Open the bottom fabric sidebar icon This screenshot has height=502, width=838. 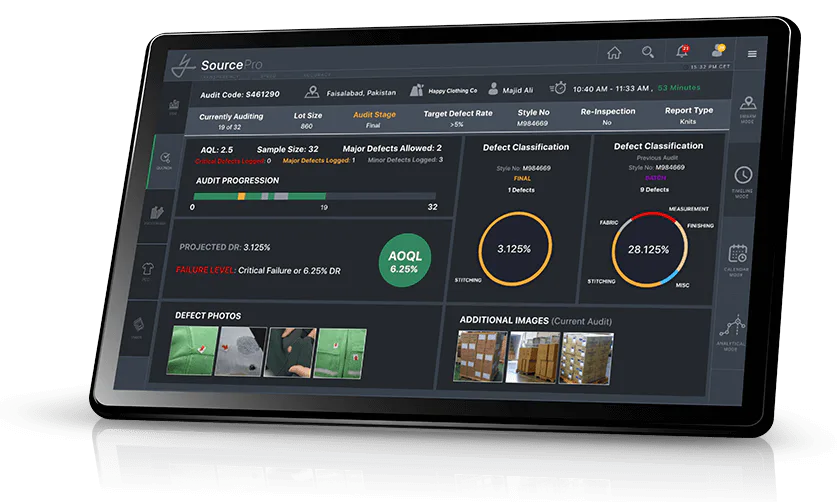[138, 327]
